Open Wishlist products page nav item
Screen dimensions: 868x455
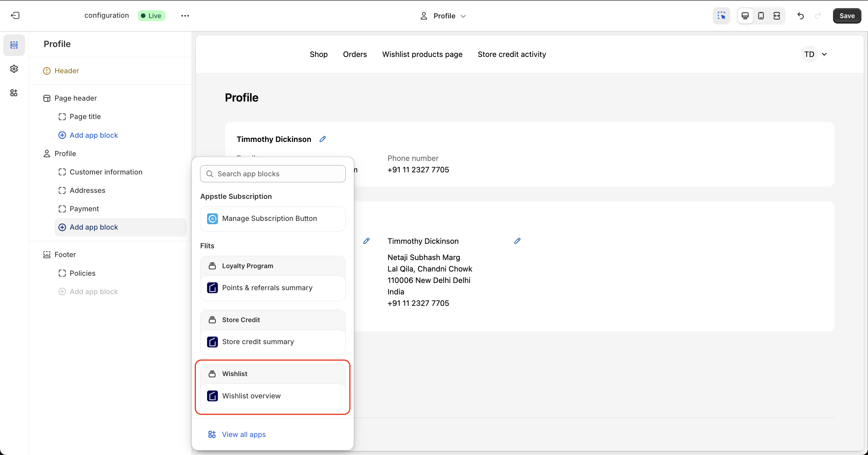click(422, 54)
